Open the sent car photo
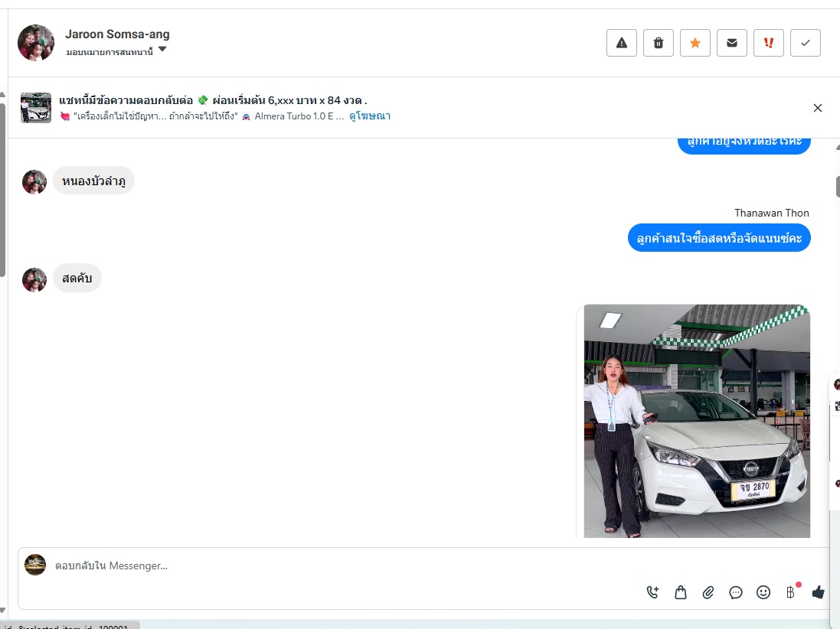Image resolution: width=840 pixels, height=629 pixels. [x=697, y=421]
